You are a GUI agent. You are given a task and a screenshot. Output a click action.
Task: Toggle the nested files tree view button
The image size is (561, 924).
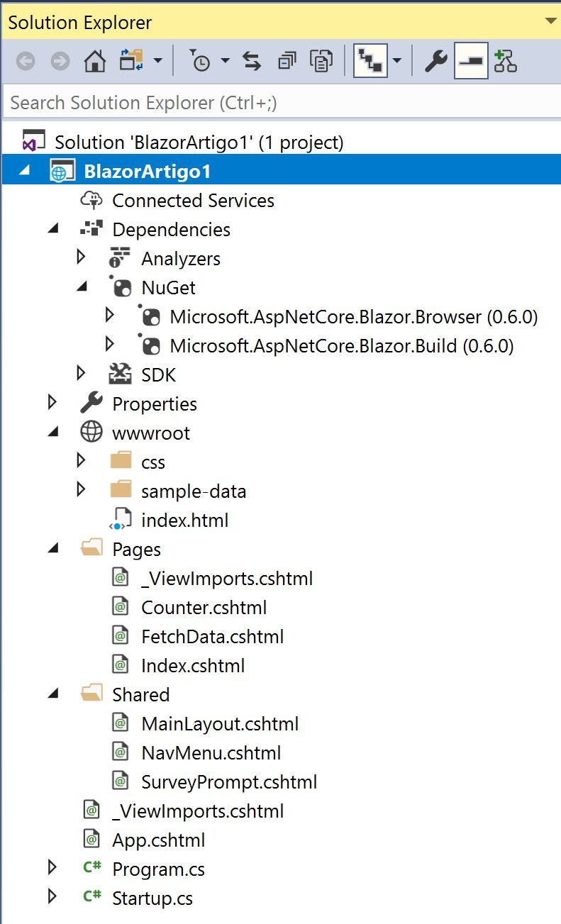[x=370, y=62]
